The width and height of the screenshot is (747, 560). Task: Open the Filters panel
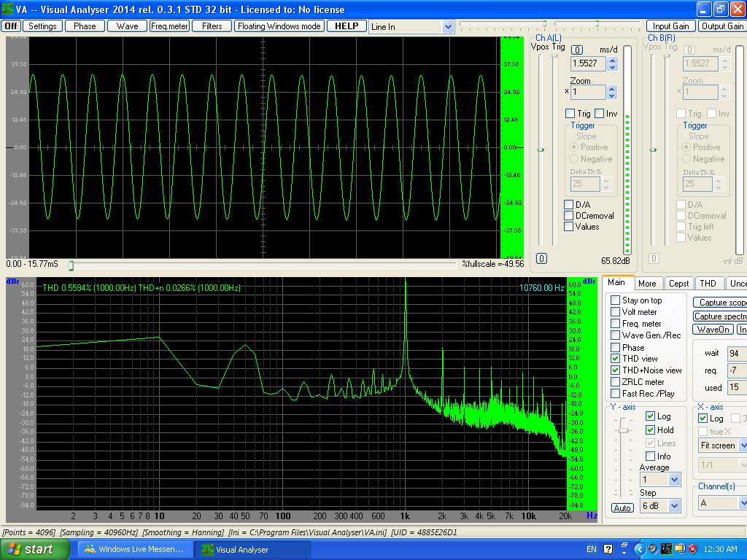pos(212,26)
